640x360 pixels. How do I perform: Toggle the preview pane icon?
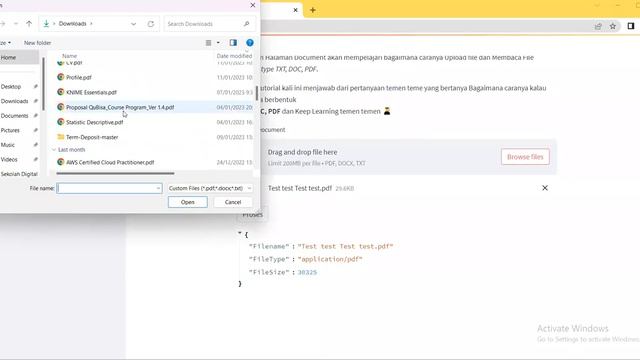[x=233, y=42]
